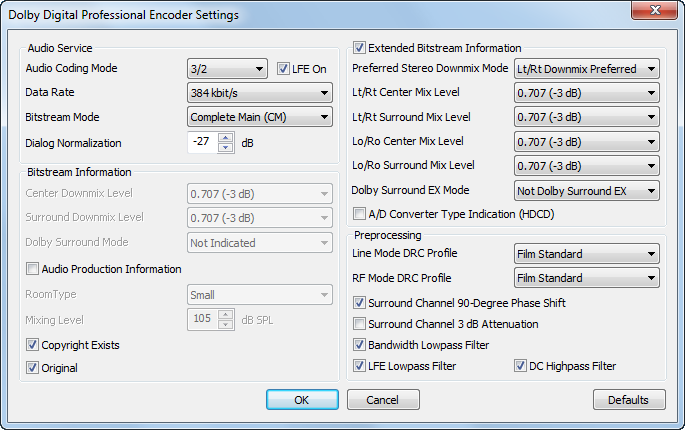This screenshot has height=430, width=685.
Task: Toggle Surround Channel 90-Degree Phase Shift
Action: click(360, 302)
